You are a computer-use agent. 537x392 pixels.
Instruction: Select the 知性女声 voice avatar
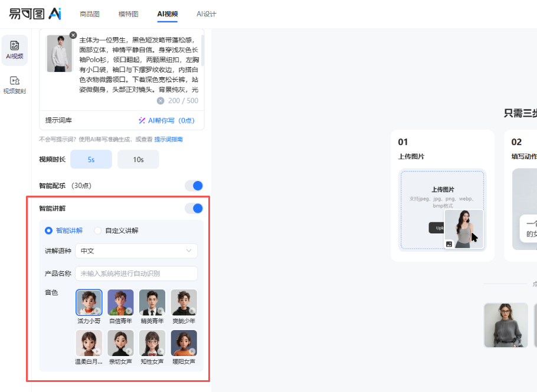point(152,342)
